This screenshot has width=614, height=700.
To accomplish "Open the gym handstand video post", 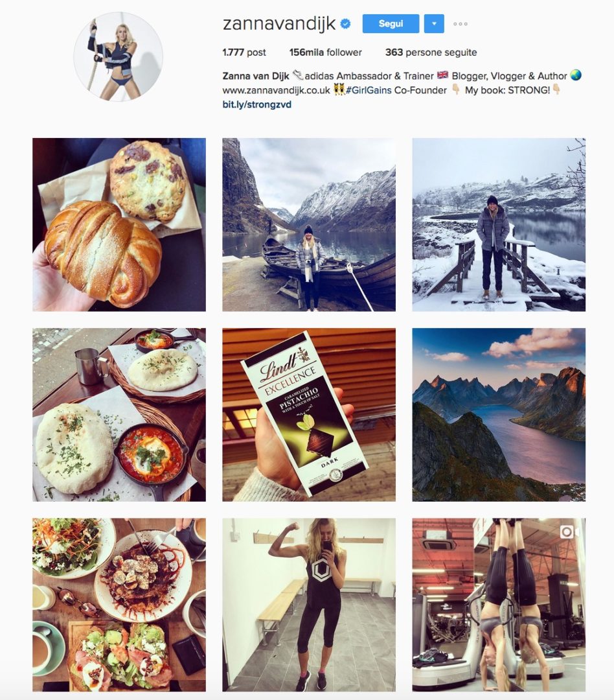I will [499, 605].
